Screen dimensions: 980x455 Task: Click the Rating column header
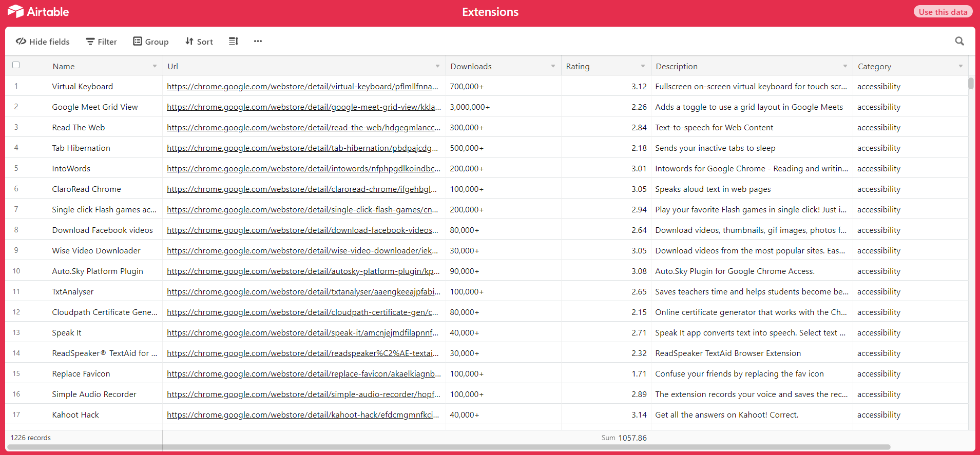click(606, 66)
